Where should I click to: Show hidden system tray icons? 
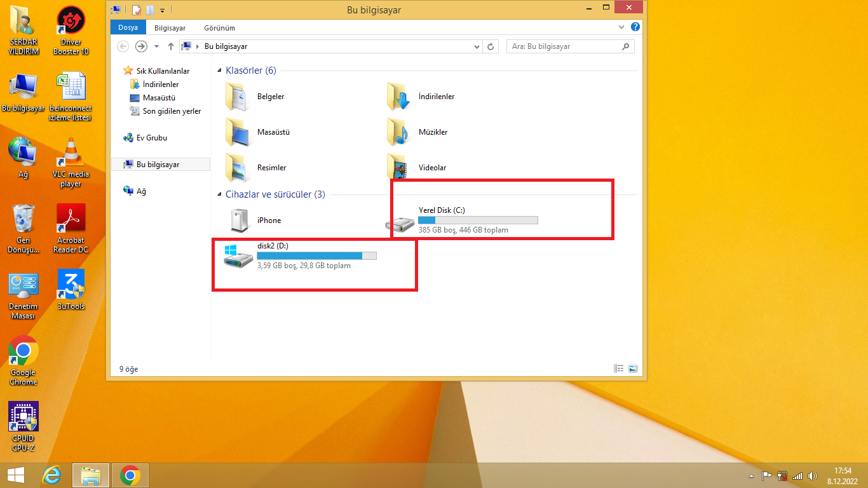pyautogui.click(x=751, y=475)
